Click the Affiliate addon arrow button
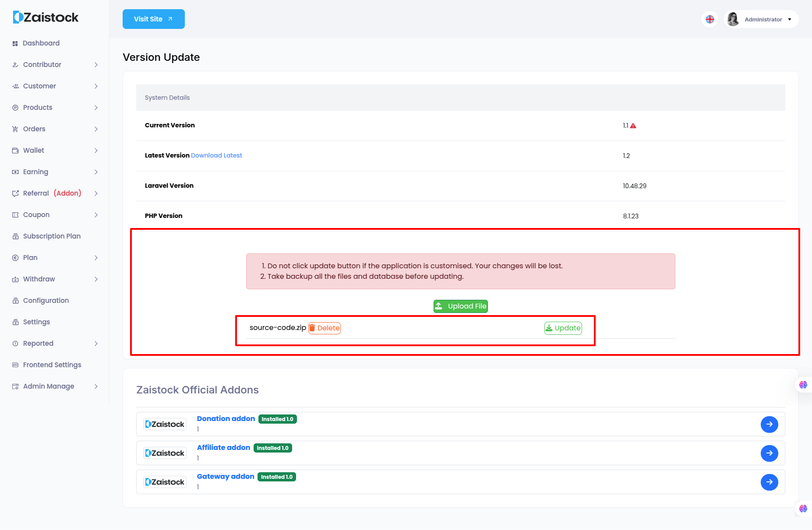The width and height of the screenshot is (812, 530). [770, 453]
